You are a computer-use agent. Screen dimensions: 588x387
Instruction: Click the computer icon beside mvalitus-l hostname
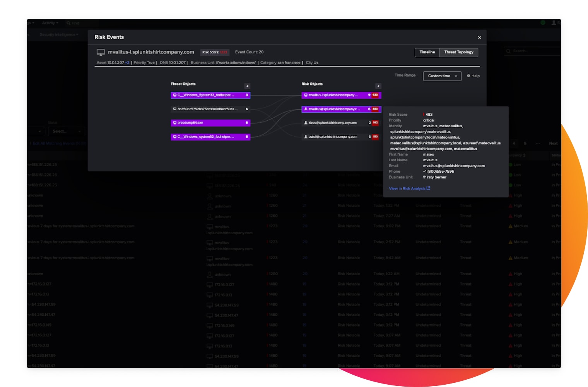(x=101, y=52)
